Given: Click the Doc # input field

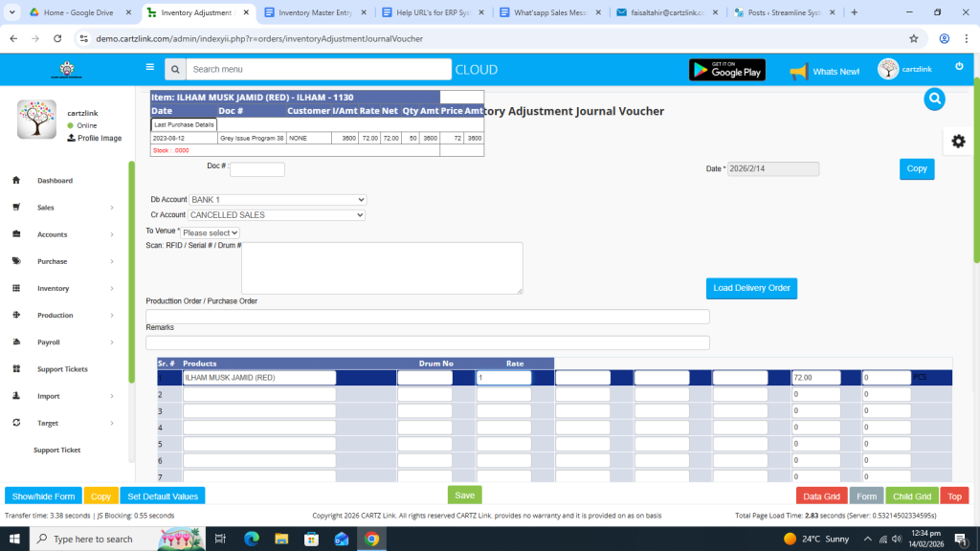Looking at the screenshot, I should coord(256,169).
